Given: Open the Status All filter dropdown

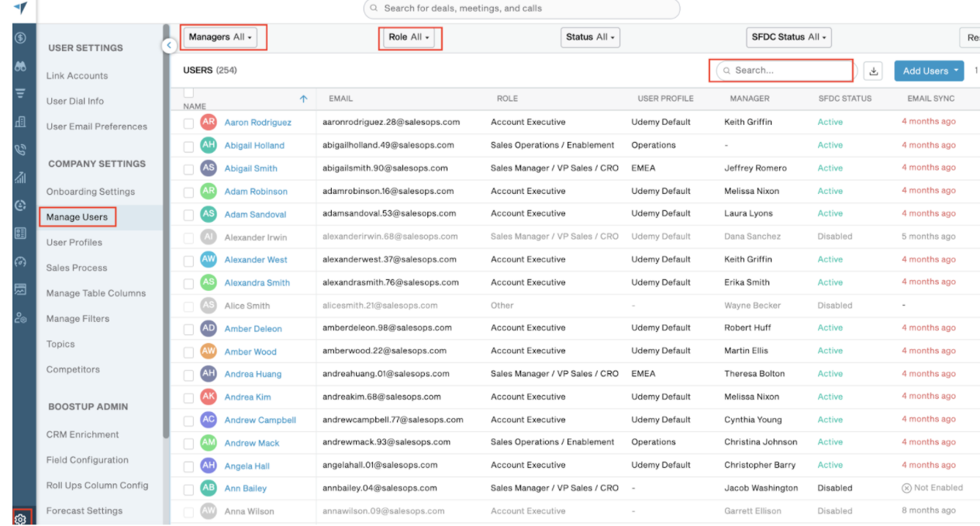Looking at the screenshot, I should [x=590, y=37].
